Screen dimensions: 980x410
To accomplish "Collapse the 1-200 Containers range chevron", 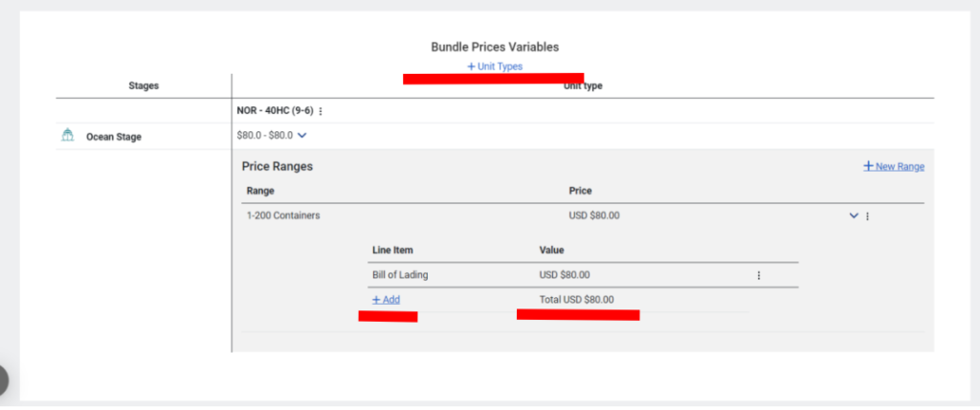I will (x=854, y=216).
